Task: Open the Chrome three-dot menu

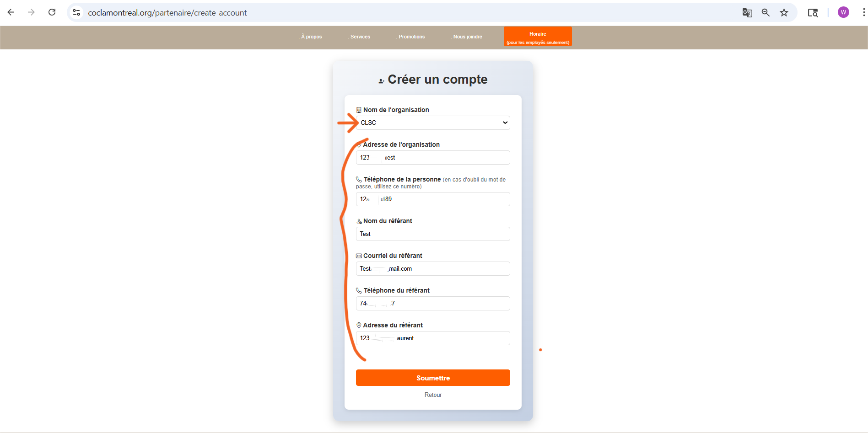Action: [863, 13]
